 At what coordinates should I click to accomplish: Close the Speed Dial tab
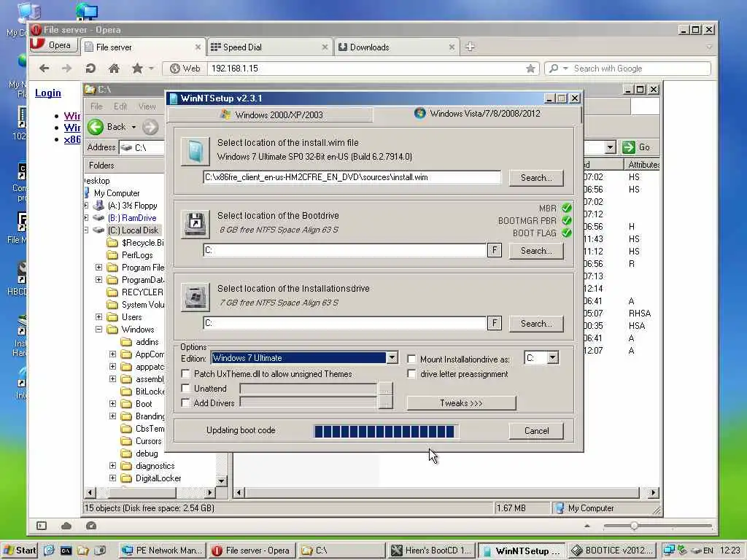coord(325,47)
